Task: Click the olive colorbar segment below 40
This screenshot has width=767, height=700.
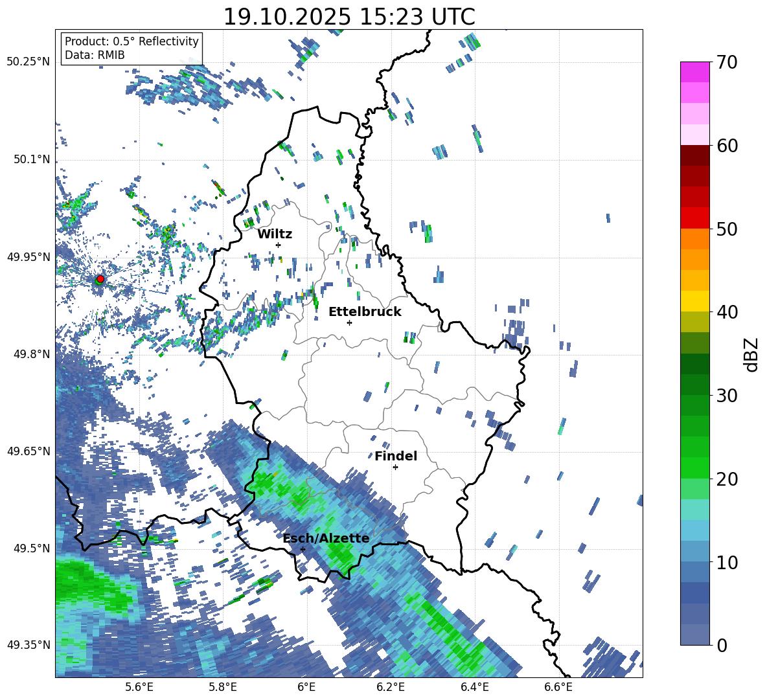Action: [x=694, y=322]
